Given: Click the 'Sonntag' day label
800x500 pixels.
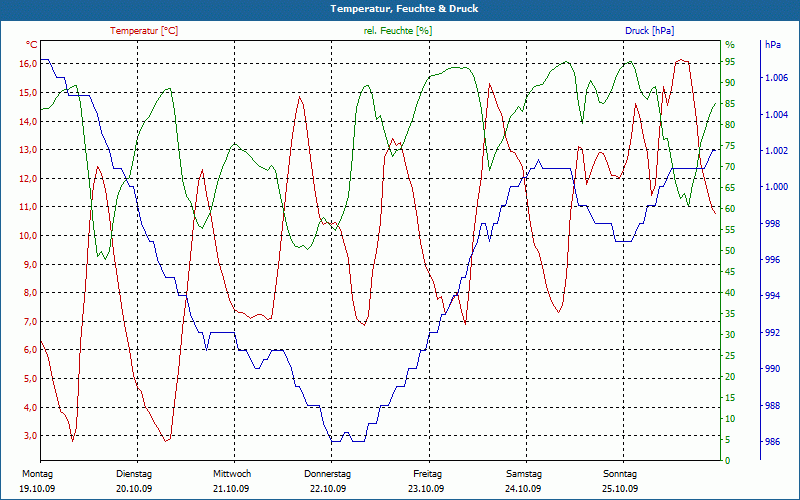Looking at the screenshot, I should (x=620, y=474).
